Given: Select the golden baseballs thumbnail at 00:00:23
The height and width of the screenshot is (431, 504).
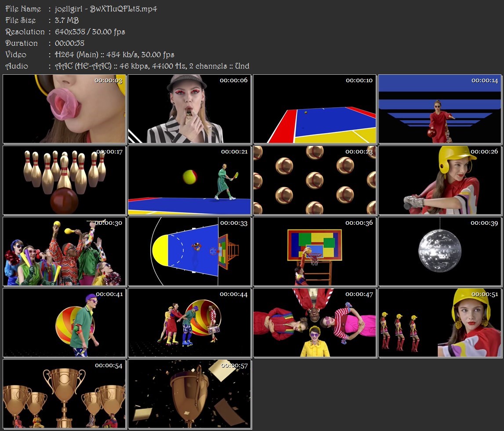Looking at the screenshot, I should point(315,180).
